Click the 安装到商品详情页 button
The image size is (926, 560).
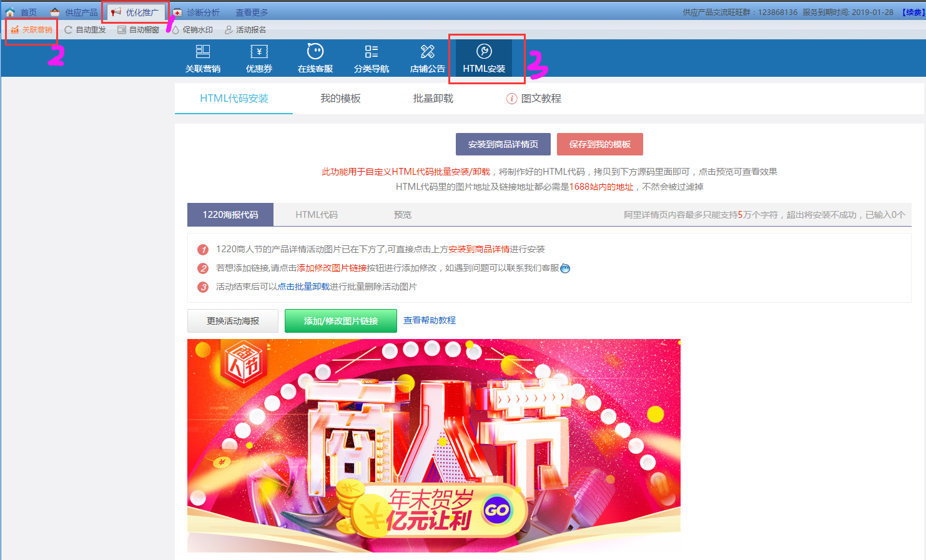[503, 144]
